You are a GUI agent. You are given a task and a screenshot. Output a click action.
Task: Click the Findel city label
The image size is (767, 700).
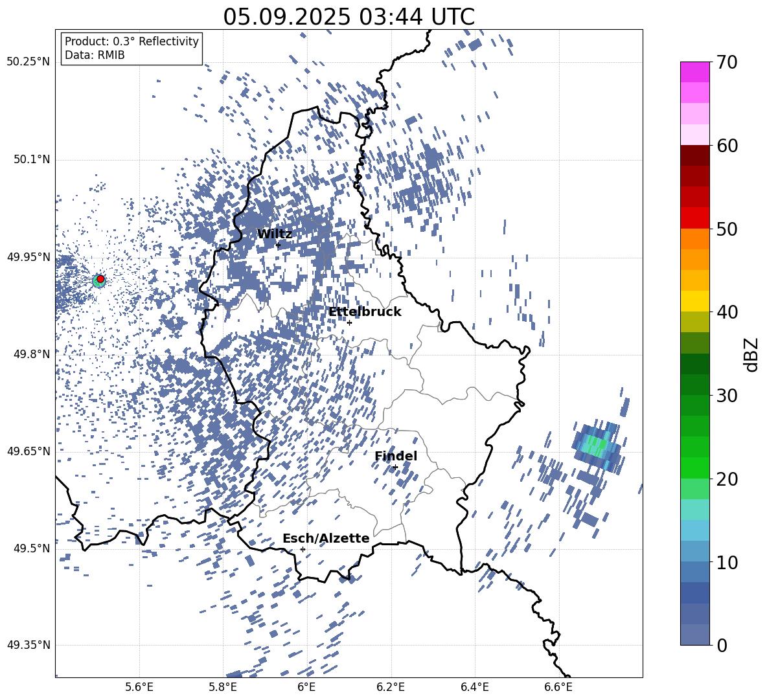click(396, 456)
